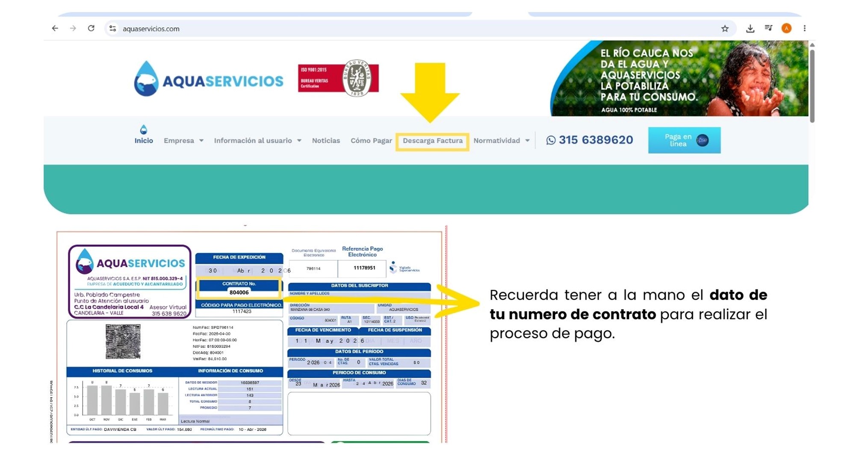
Task: Click the 'DAVIVIENDA CB' payment entity text
Action: point(120,429)
